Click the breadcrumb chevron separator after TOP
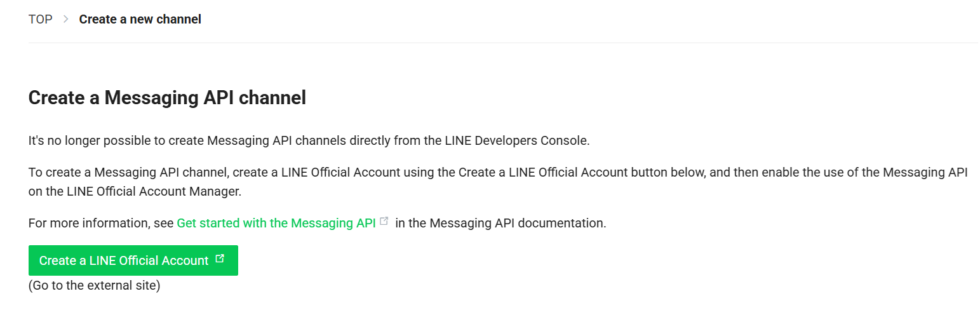Viewport: 980px width, 310px height. pyautogui.click(x=65, y=19)
